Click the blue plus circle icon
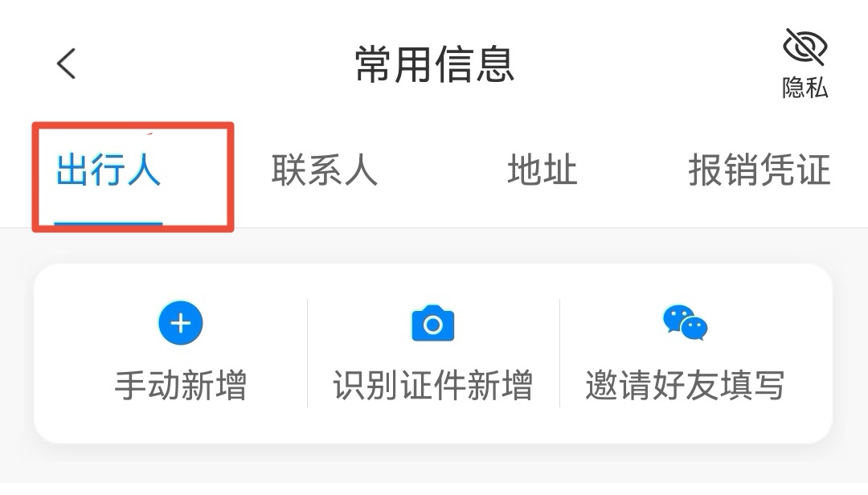 181,323
